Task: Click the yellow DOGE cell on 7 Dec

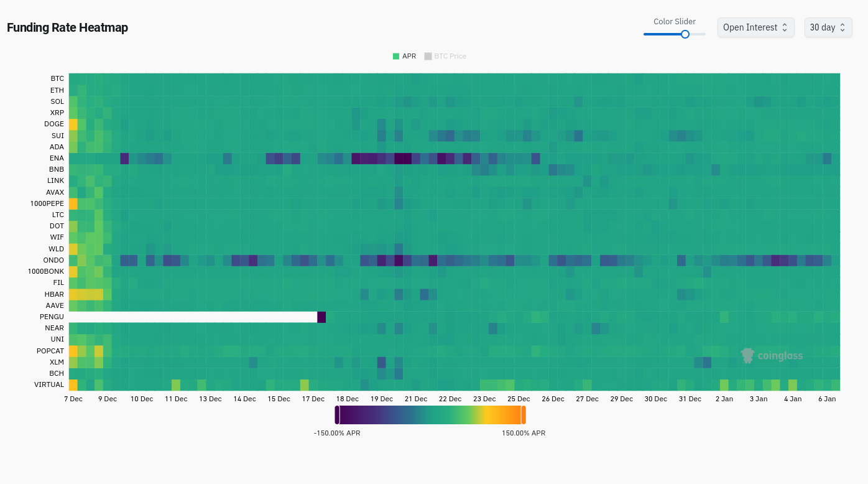Action: pyautogui.click(x=73, y=124)
